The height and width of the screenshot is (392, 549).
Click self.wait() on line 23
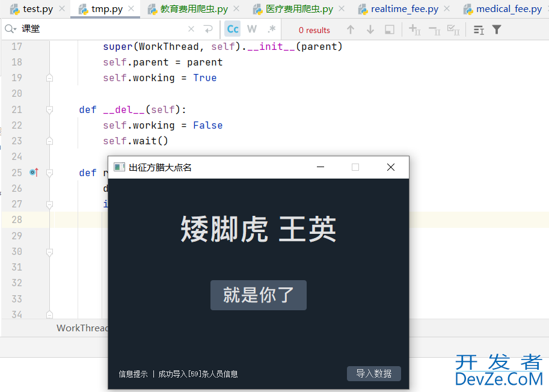135,141
